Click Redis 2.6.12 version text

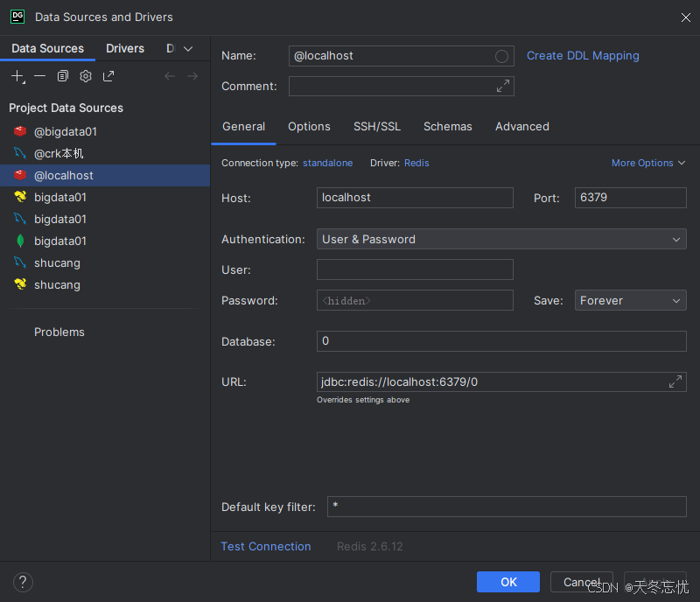[369, 546]
